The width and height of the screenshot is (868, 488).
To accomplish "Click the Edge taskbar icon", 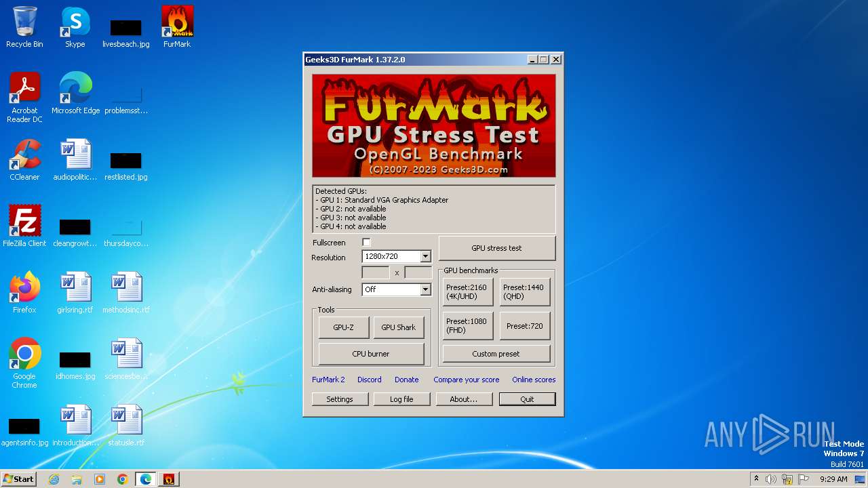I will (145, 479).
